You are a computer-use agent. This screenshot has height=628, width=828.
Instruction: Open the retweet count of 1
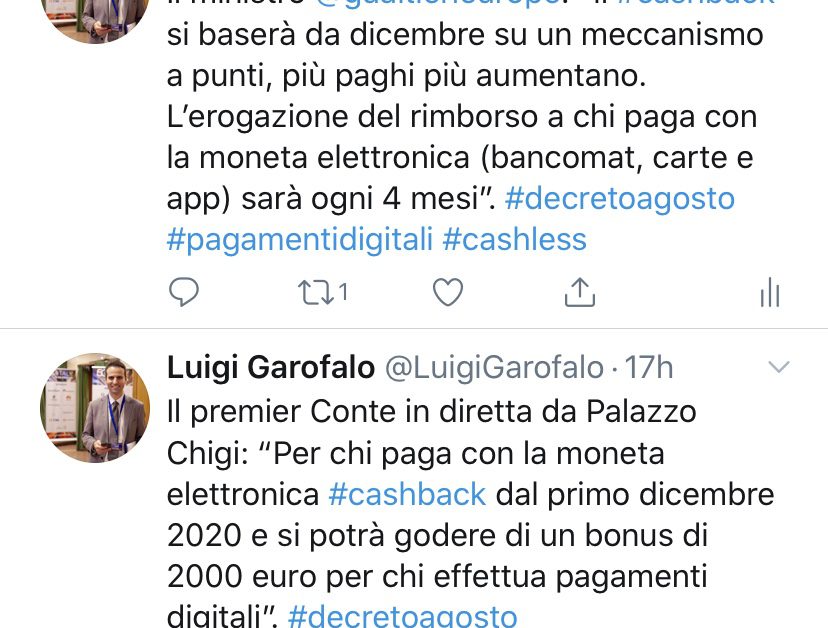[x=343, y=292]
